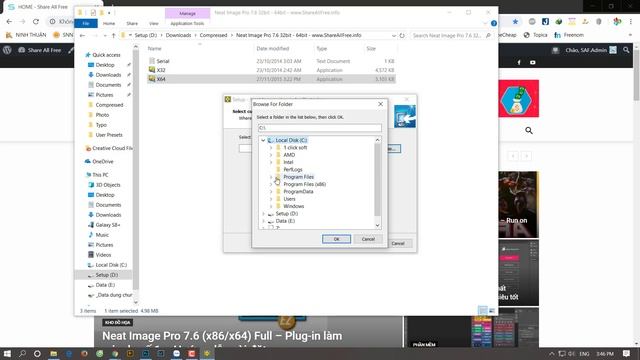Open the Application Tools tab
Screen dimensions: 640x360
[187, 24]
